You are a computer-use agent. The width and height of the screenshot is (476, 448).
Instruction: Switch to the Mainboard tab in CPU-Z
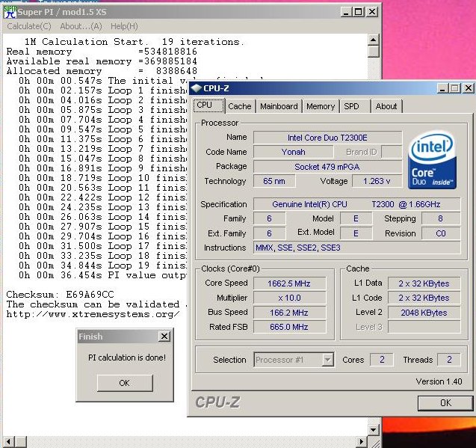click(x=279, y=106)
